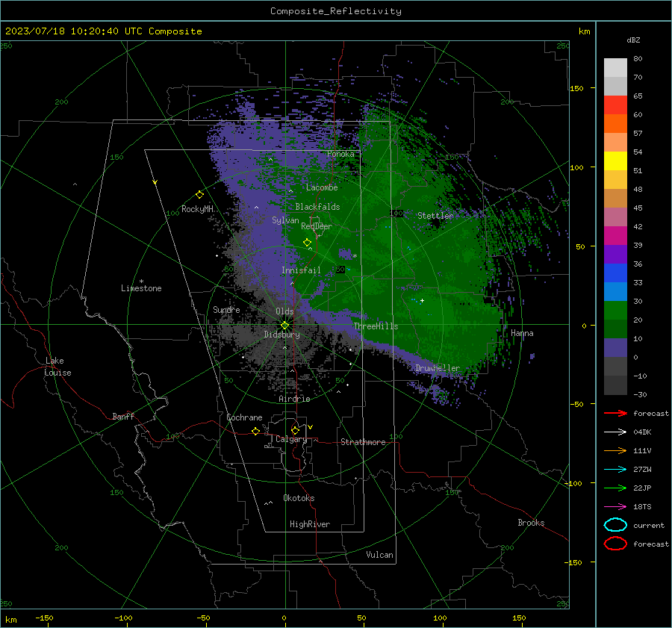This screenshot has width=672, height=628.
Task: Select the bright yellow 54 dBZ swatch
Action: tap(615, 161)
